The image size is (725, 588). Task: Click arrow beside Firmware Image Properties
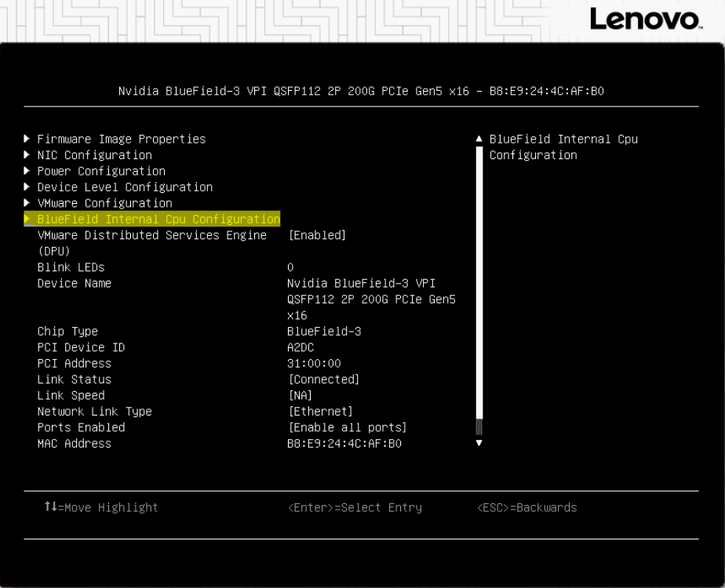point(27,139)
